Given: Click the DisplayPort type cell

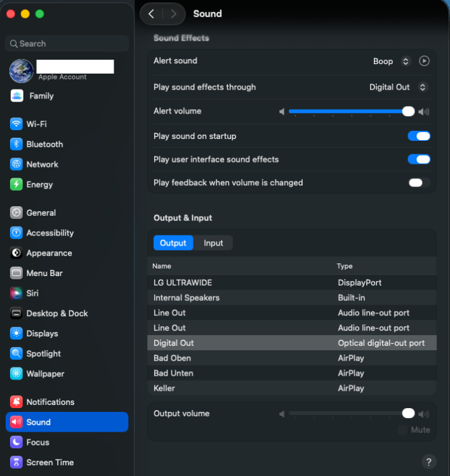Looking at the screenshot, I should point(359,282).
